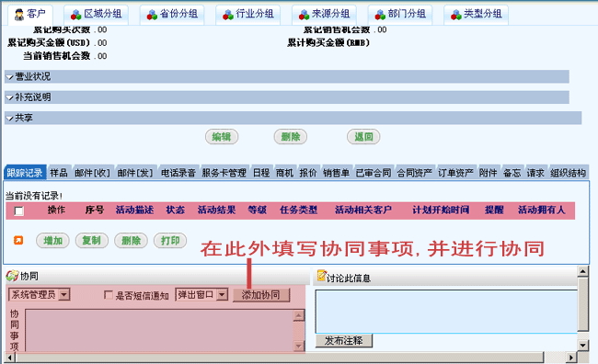Click the 客户 person icon tab
Image resolution: width=598 pixels, height=364 pixels.
pyautogui.click(x=19, y=15)
